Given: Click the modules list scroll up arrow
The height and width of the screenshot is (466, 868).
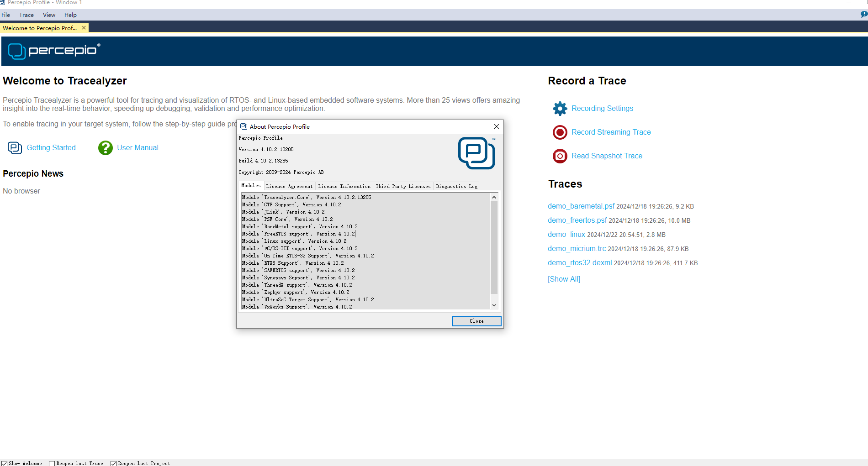Looking at the screenshot, I should pyautogui.click(x=494, y=197).
